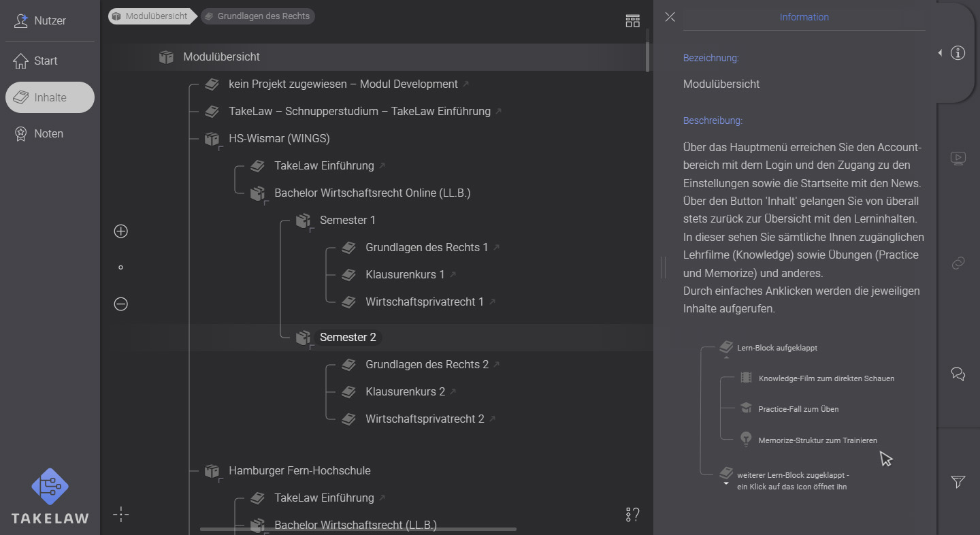Open the Information panel via the info icon
The height and width of the screenshot is (535, 980).
pos(958,52)
